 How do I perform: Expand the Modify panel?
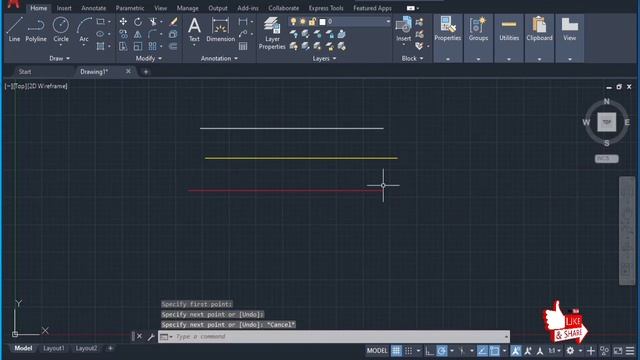(x=149, y=58)
